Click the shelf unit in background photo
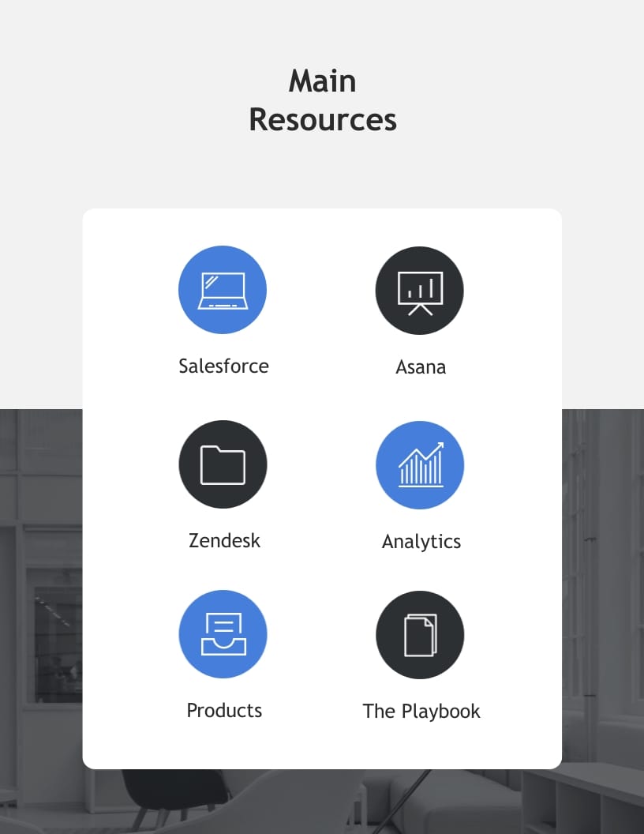This screenshot has width=644, height=834. [x=584, y=798]
